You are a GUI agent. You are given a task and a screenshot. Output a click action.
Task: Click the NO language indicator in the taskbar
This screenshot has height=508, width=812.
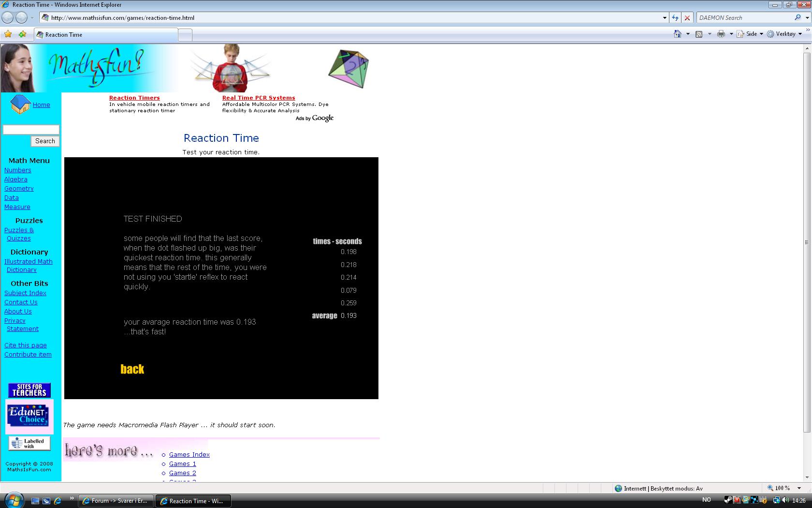[x=707, y=500]
